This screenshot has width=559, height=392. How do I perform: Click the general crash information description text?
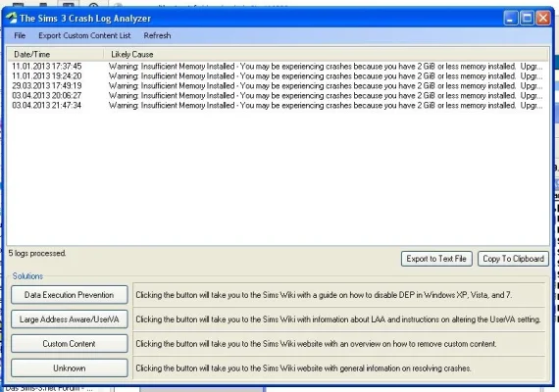(x=303, y=368)
